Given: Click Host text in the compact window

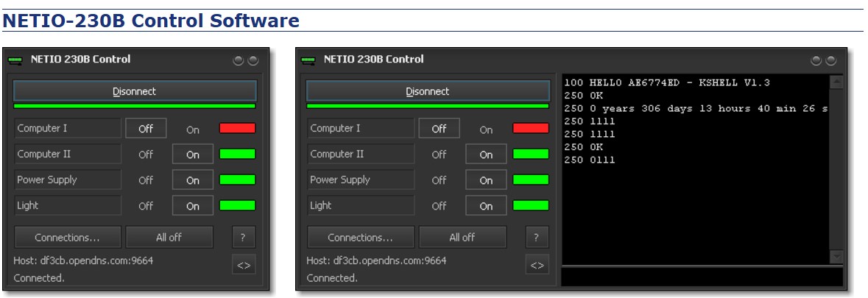Looking at the screenshot, I should [83, 260].
